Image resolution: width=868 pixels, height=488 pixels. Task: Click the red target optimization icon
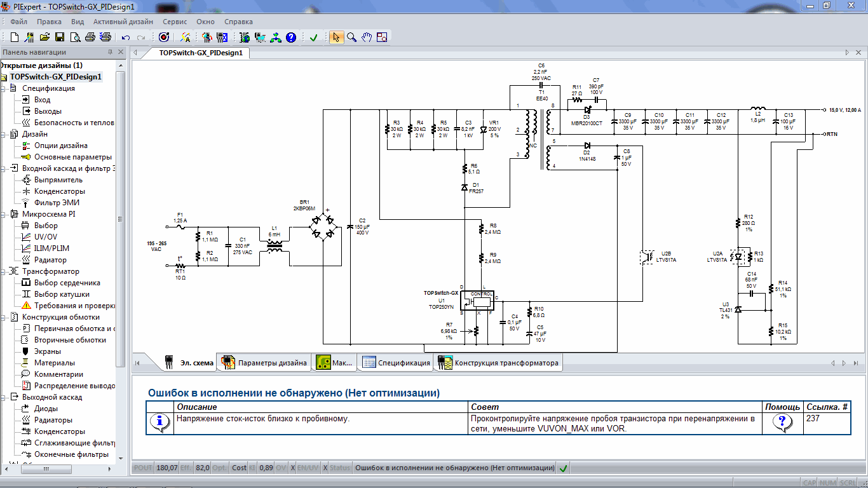tap(163, 37)
